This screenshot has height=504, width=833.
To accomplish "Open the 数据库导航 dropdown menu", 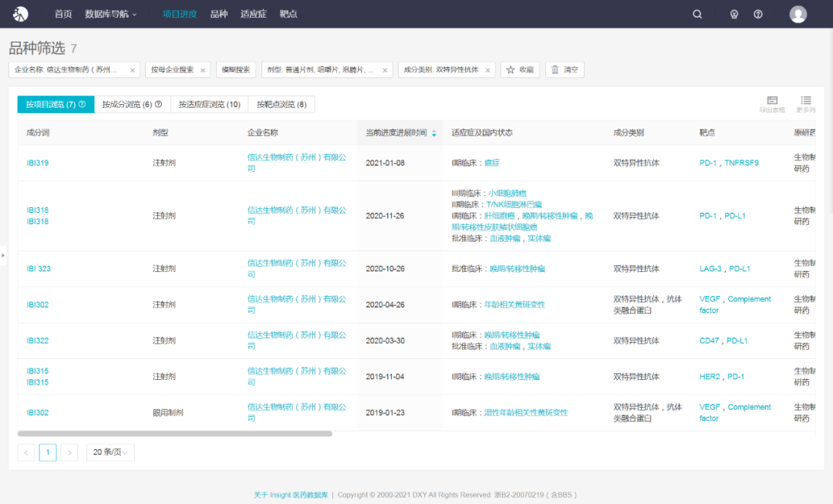I will (110, 14).
